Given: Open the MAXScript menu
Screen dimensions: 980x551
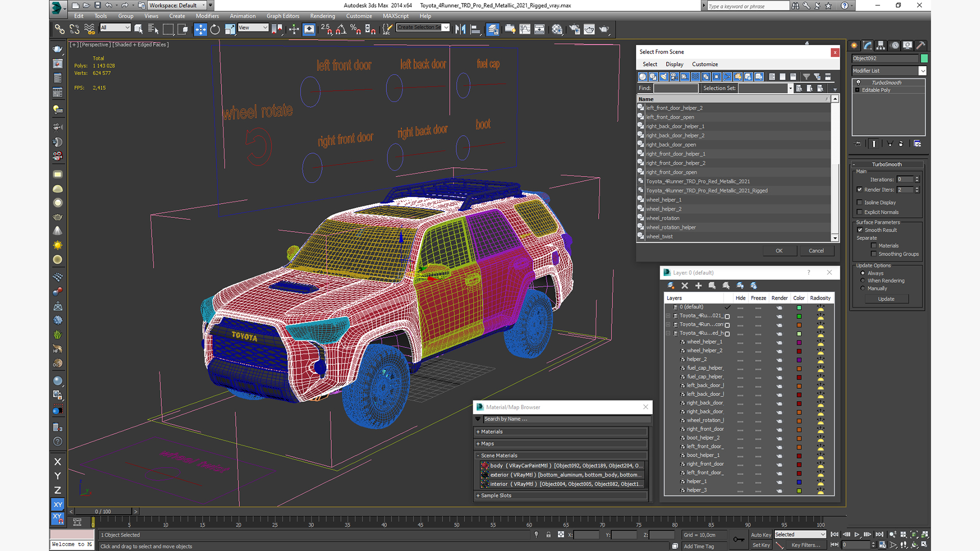Looking at the screenshot, I should 396,16.
